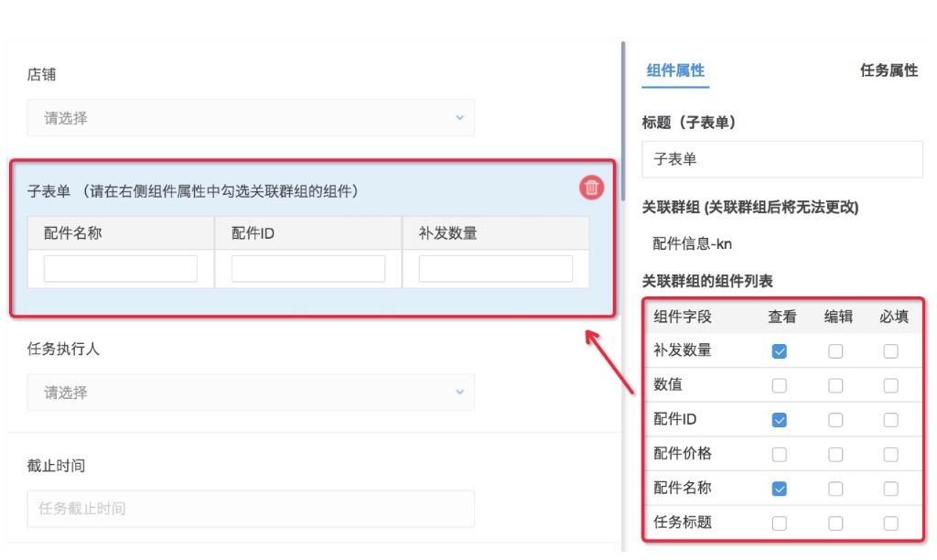This screenshot has height=560, width=937.
Task: Switch to the 组件属性 tab
Action: (x=675, y=70)
